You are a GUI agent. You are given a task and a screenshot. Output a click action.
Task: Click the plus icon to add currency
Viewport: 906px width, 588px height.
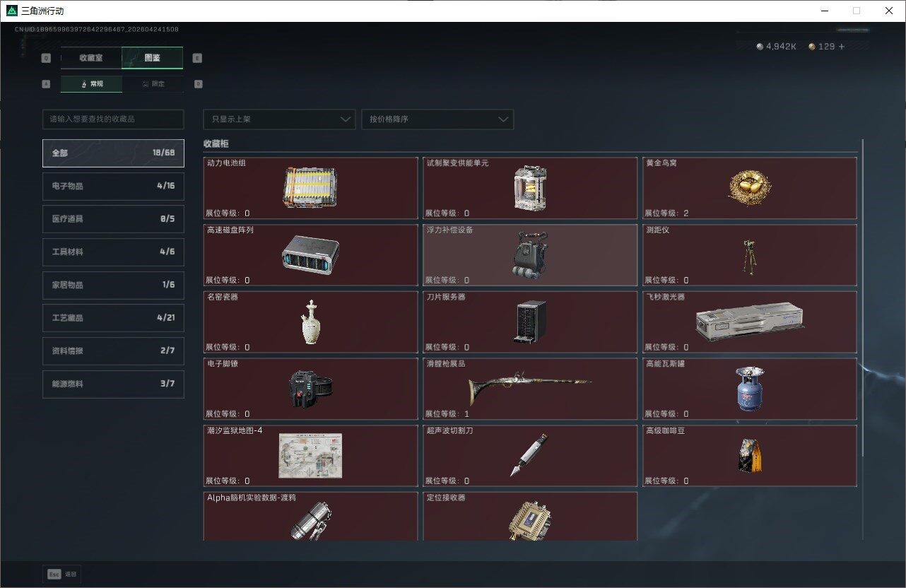[x=841, y=47]
